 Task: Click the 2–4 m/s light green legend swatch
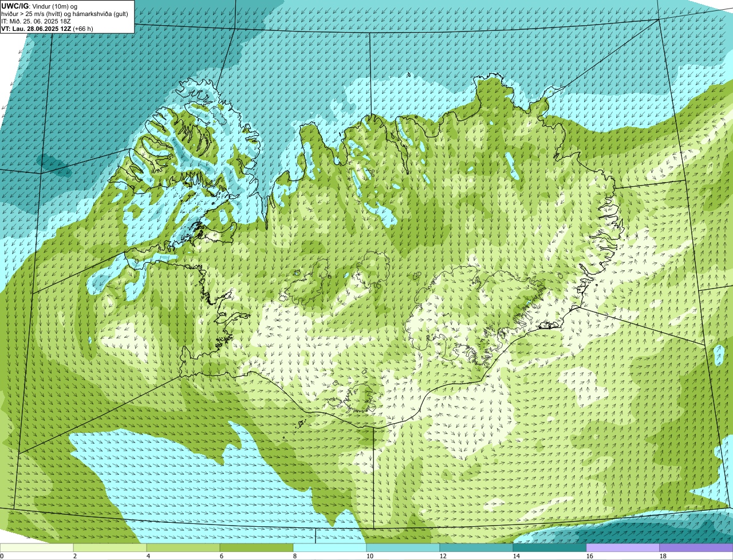point(110,548)
